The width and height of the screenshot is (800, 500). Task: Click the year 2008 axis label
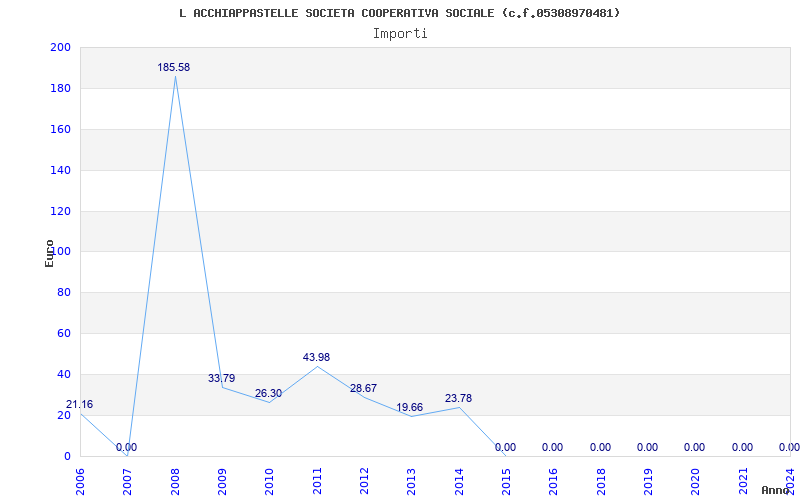pyautogui.click(x=174, y=481)
